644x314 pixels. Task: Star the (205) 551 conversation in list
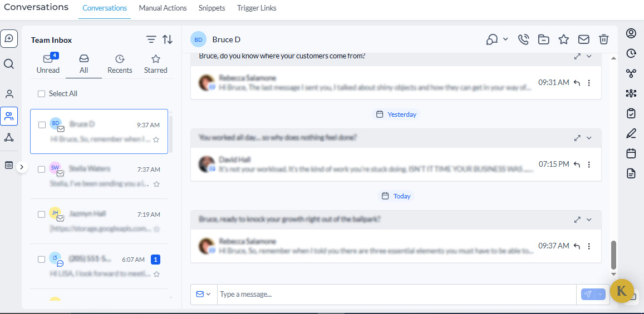coord(156,274)
